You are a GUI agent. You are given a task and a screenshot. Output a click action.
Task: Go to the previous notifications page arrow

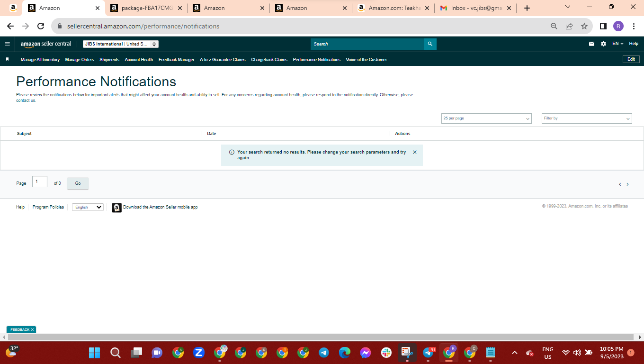[x=620, y=184]
